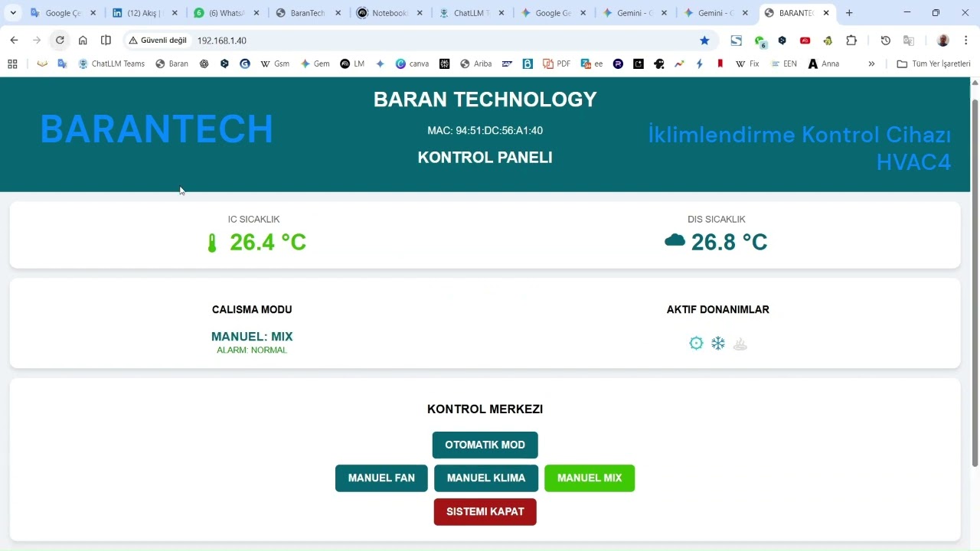This screenshot has height=551, width=980.
Task: Open the Gsm bookmark
Action: (275, 64)
